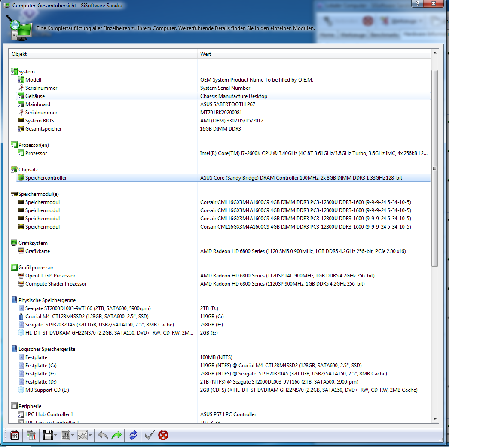Select the Peripherie group header
Screen dimensions: 495x448
pyautogui.click(x=26, y=406)
